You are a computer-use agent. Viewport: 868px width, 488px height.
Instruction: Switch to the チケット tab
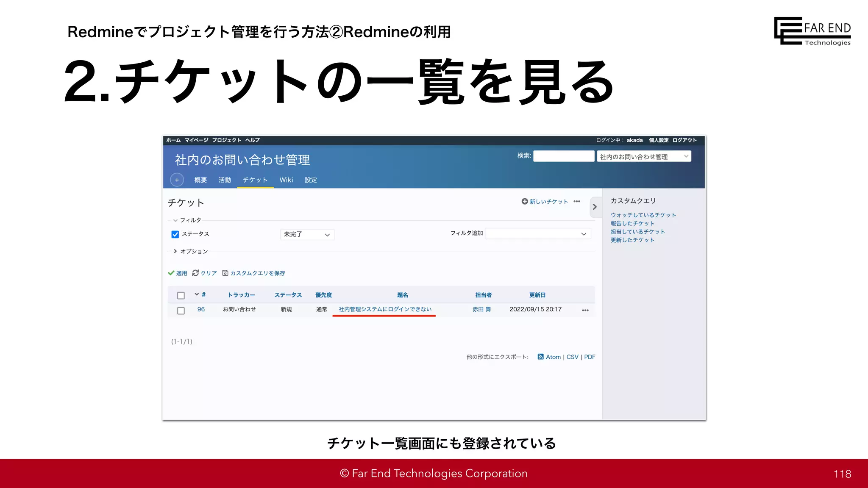point(255,180)
